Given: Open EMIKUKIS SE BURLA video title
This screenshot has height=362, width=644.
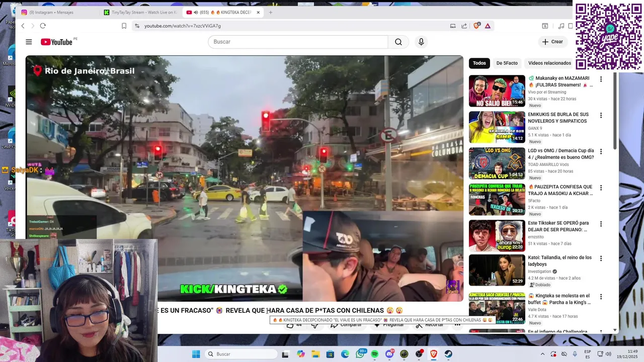Looking at the screenshot, I should pyautogui.click(x=558, y=118).
